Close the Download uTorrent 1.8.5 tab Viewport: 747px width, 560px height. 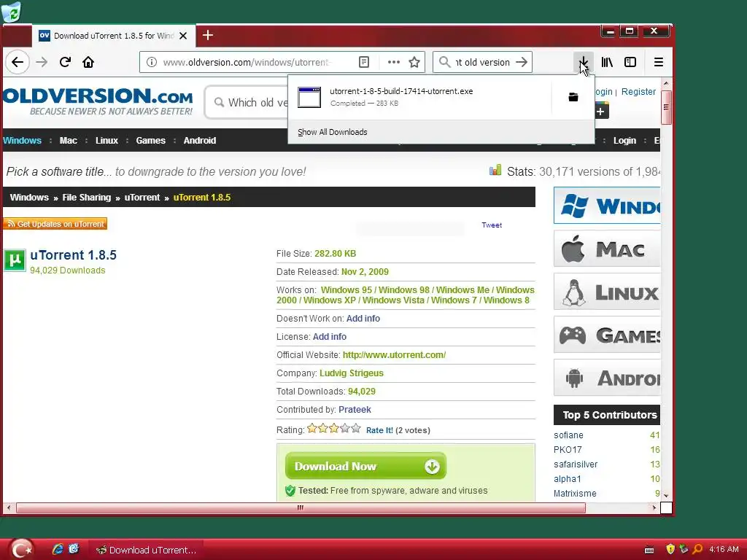[183, 36]
